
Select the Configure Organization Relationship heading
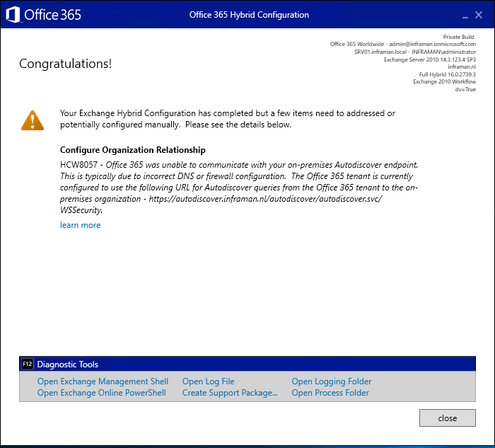tap(133, 150)
